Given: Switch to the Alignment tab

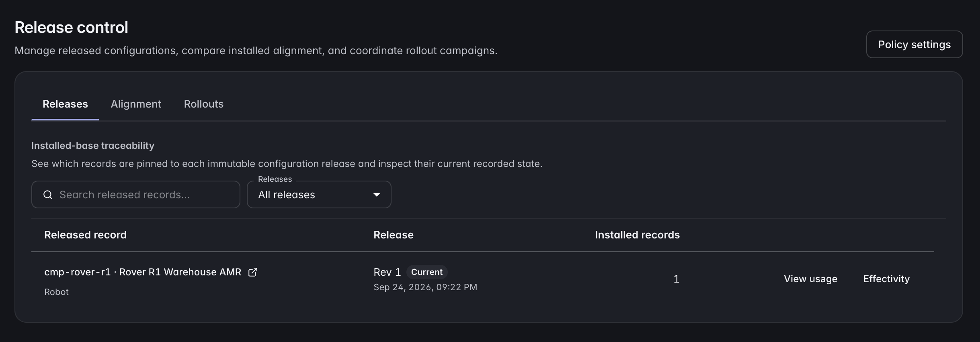Looking at the screenshot, I should 136,104.
